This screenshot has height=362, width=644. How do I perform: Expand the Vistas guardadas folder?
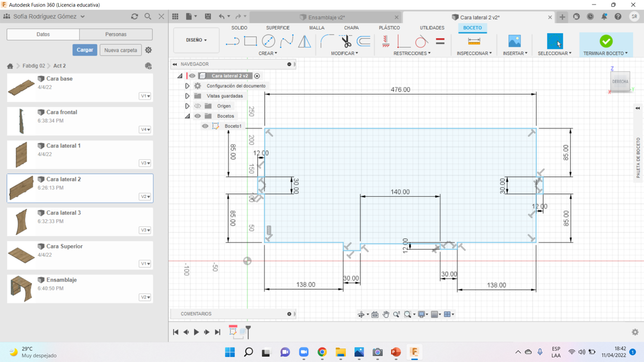187,96
